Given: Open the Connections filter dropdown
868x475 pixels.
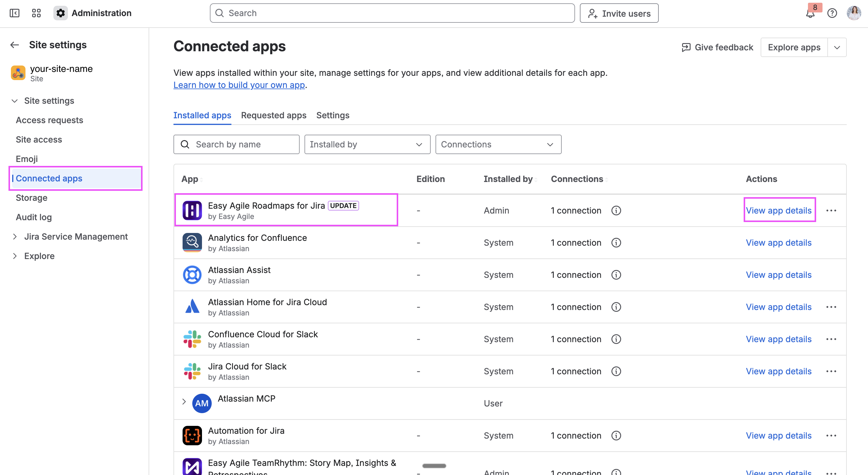Looking at the screenshot, I should coord(498,144).
